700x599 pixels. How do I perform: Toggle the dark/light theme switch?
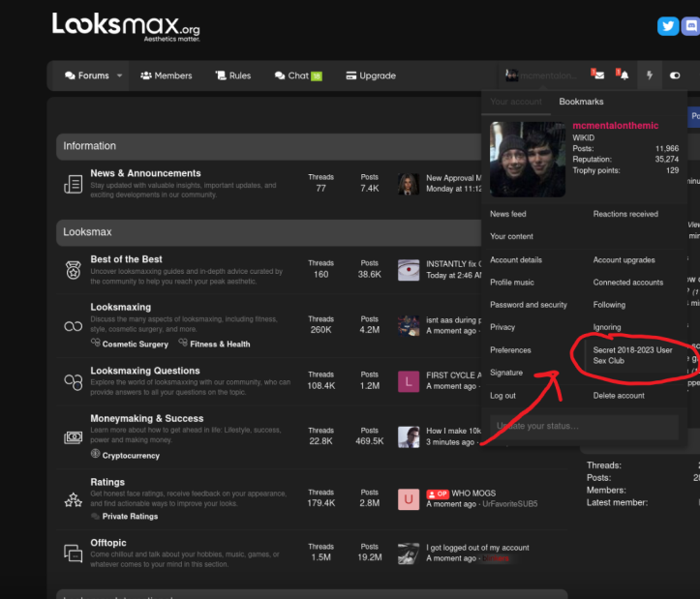point(675,75)
